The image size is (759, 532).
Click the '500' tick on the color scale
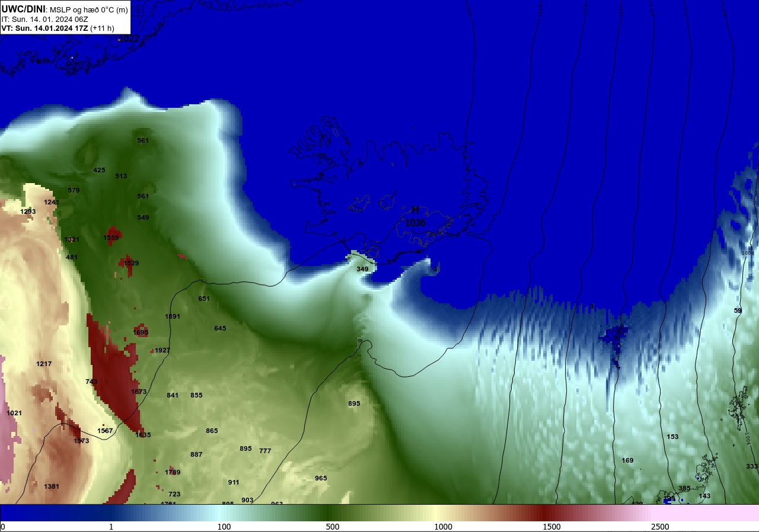tap(332, 527)
